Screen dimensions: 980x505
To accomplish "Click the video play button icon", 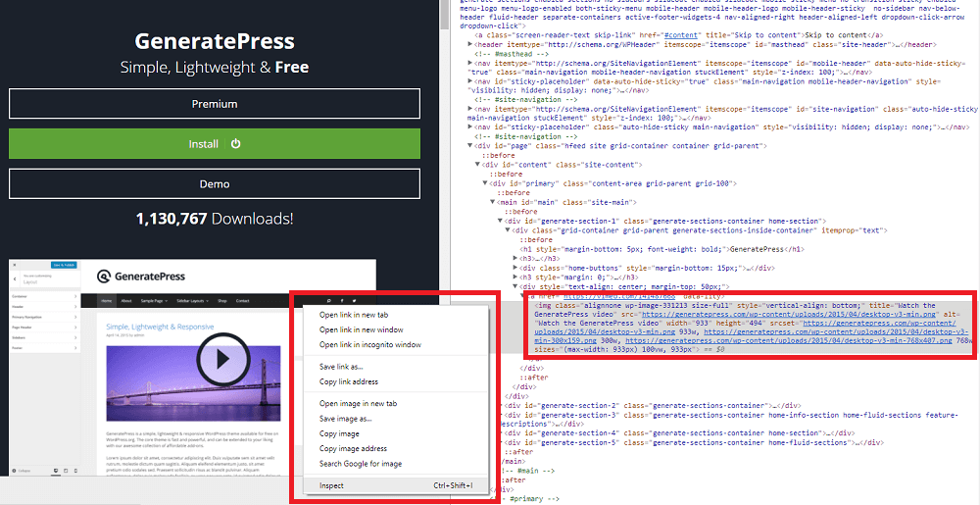I will [223, 359].
